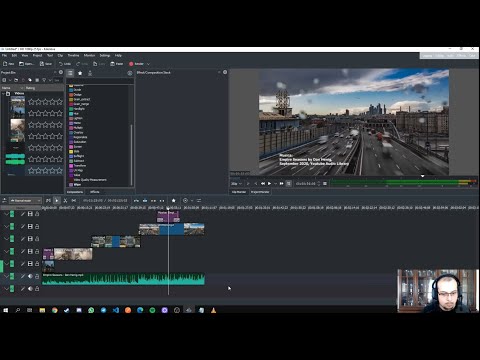
Task: Show favorite compositions star filter
Action: [80, 73]
